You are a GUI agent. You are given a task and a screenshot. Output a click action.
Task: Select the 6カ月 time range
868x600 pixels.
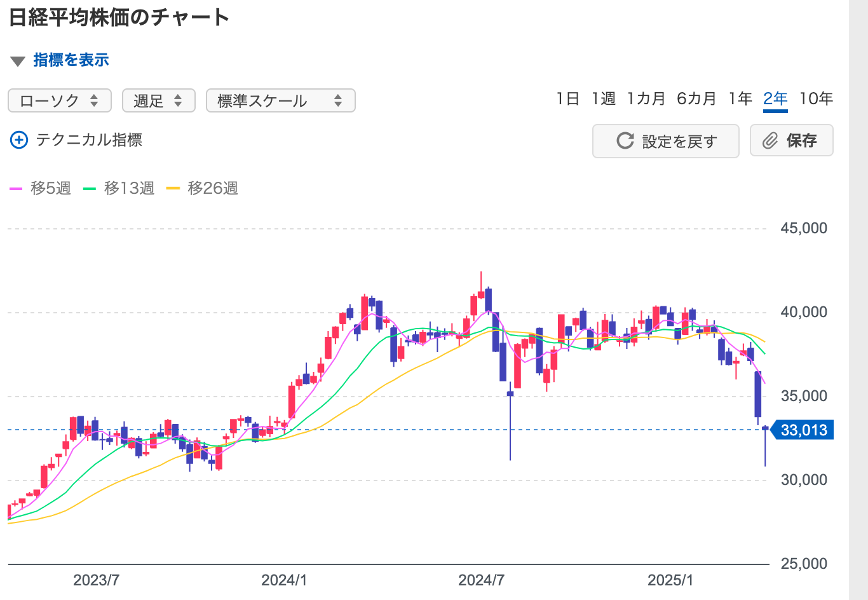696,99
